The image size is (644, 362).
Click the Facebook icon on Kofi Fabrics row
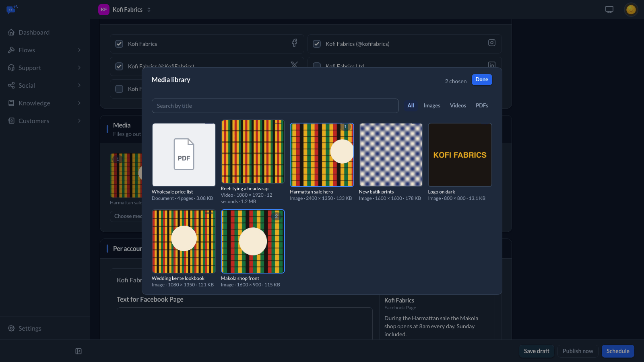click(295, 43)
